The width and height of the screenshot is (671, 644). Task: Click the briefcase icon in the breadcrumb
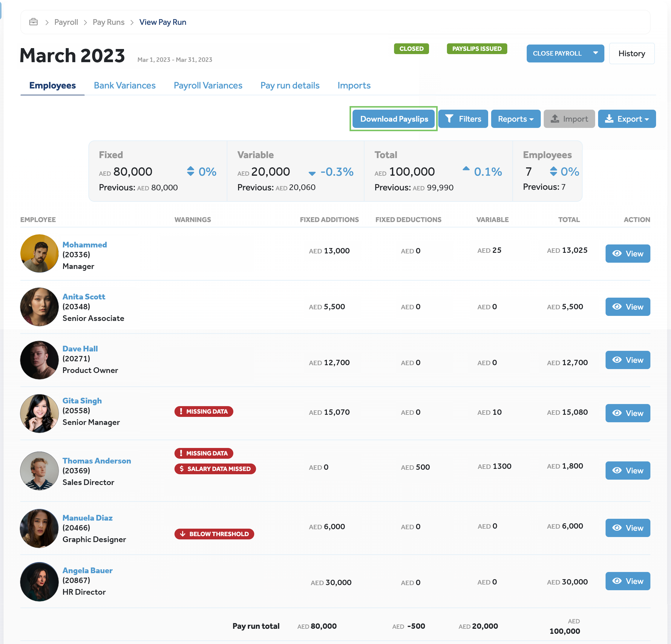33,22
